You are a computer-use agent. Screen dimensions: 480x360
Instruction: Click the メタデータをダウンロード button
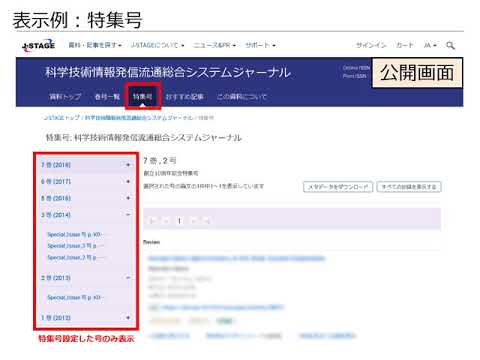(x=338, y=187)
